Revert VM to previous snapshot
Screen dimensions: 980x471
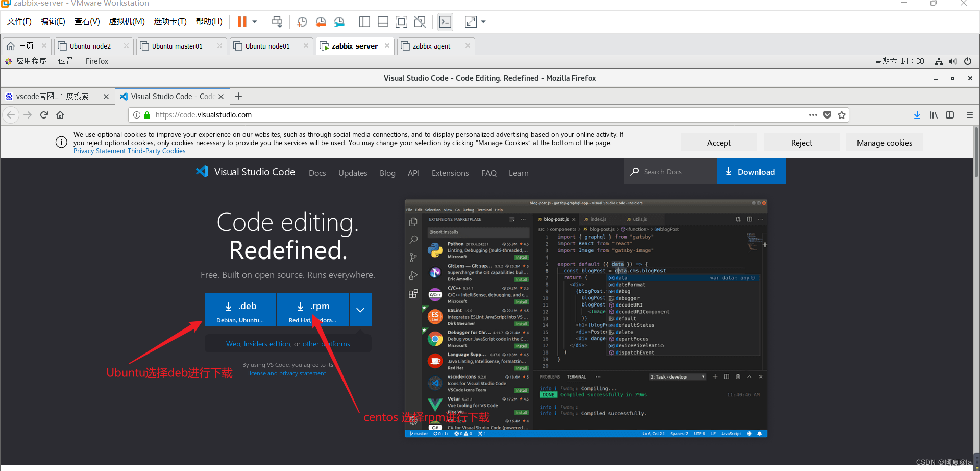321,21
